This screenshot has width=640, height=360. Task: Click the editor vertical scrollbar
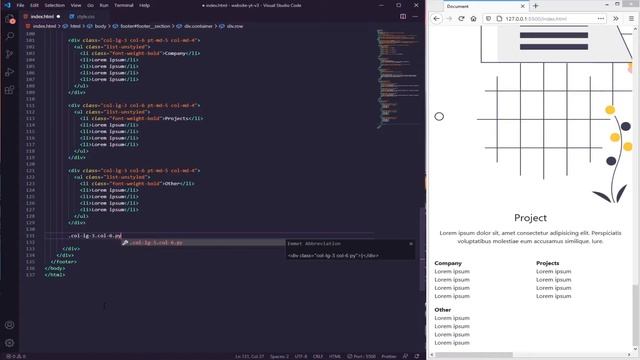[x=422, y=249]
